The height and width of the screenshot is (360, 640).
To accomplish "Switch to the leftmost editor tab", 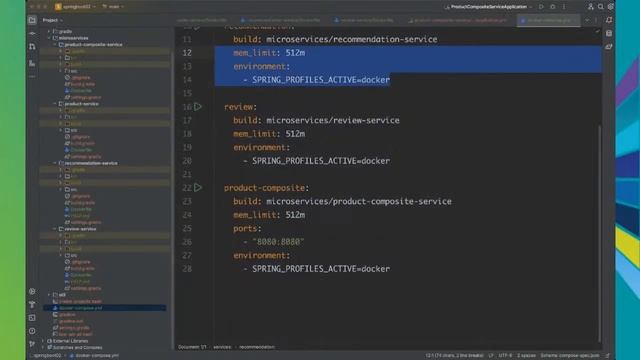I will point(202,20).
